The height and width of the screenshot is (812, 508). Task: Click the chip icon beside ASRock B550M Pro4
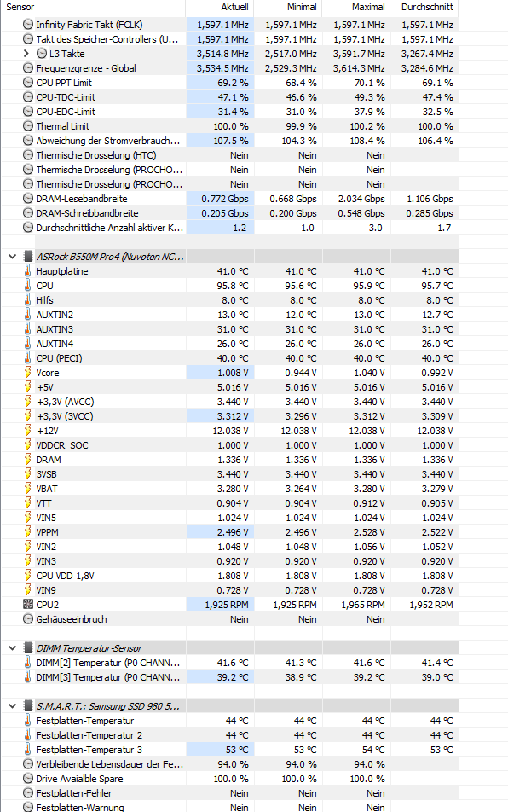pyautogui.click(x=28, y=257)
